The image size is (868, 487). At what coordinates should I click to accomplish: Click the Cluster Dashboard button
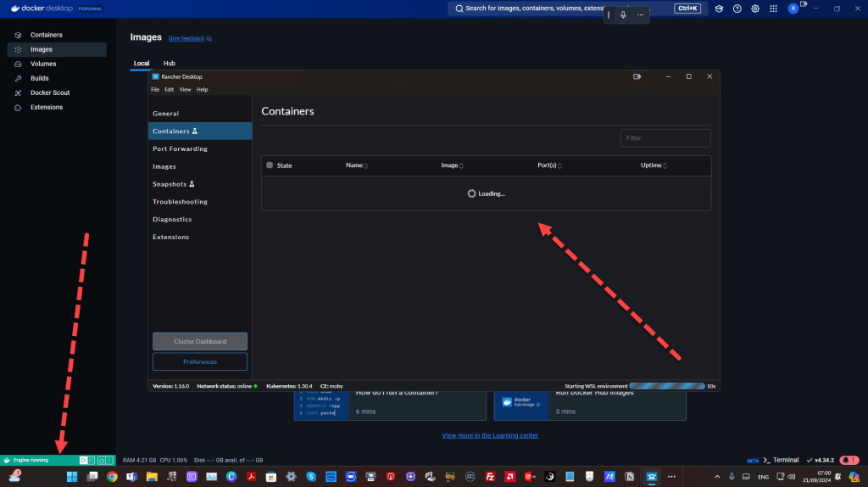tap(200, 341)
